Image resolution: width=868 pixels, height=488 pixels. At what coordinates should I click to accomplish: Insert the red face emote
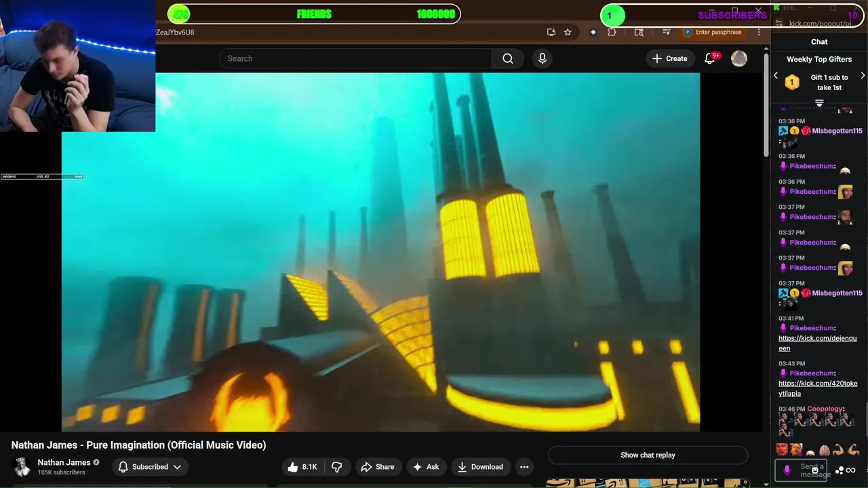(782, 449)
